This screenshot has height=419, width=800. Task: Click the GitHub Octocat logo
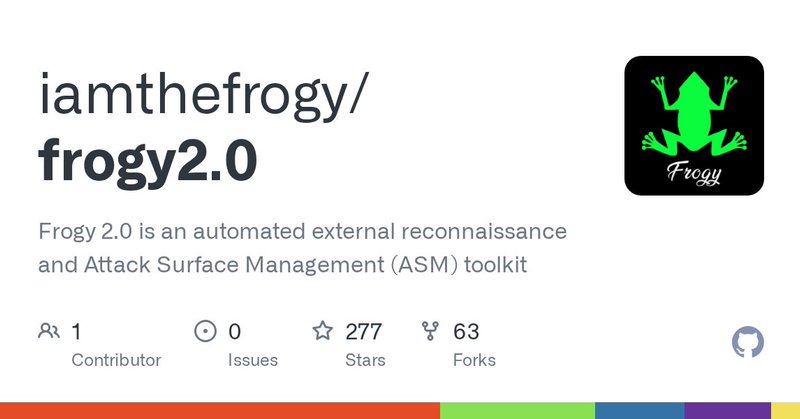point(748,343)
